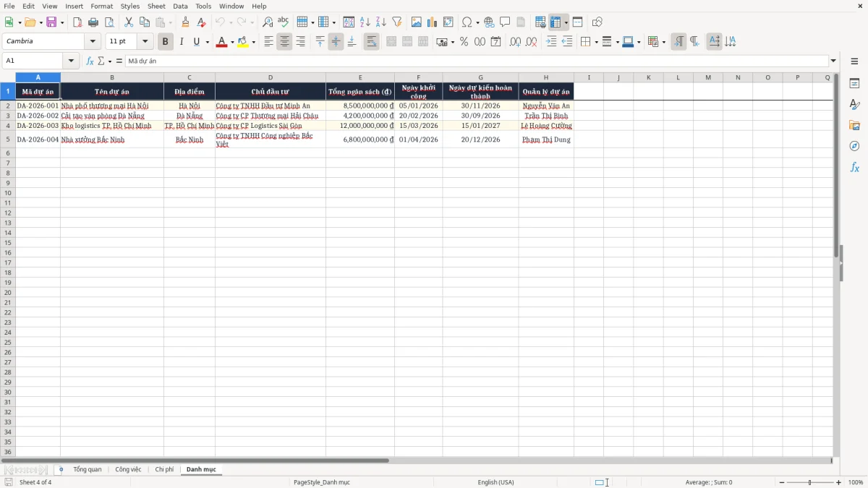
Task: Click the formula input line
Action: (x=477, y=61)
